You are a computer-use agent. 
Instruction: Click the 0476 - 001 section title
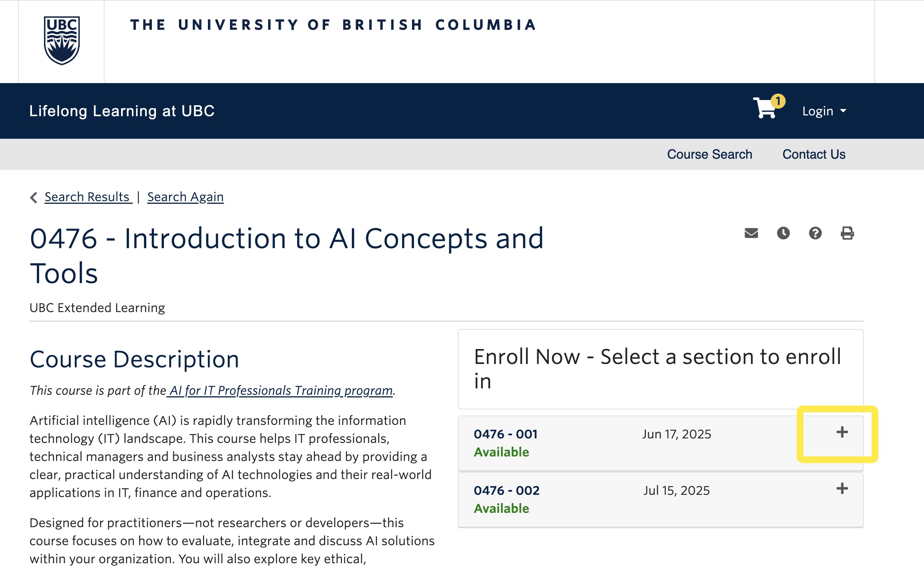(x=505, y=434)
